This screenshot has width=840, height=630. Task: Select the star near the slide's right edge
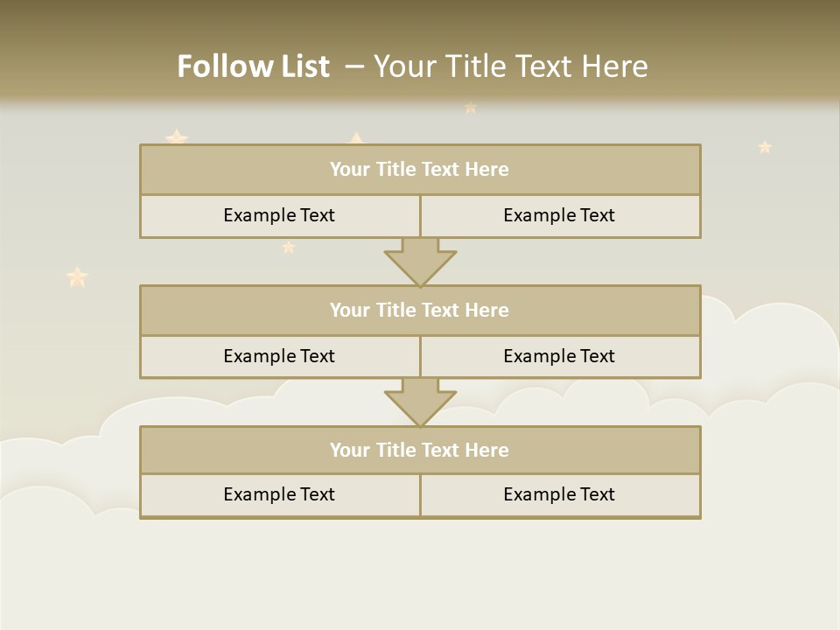(x=765, y=147)
